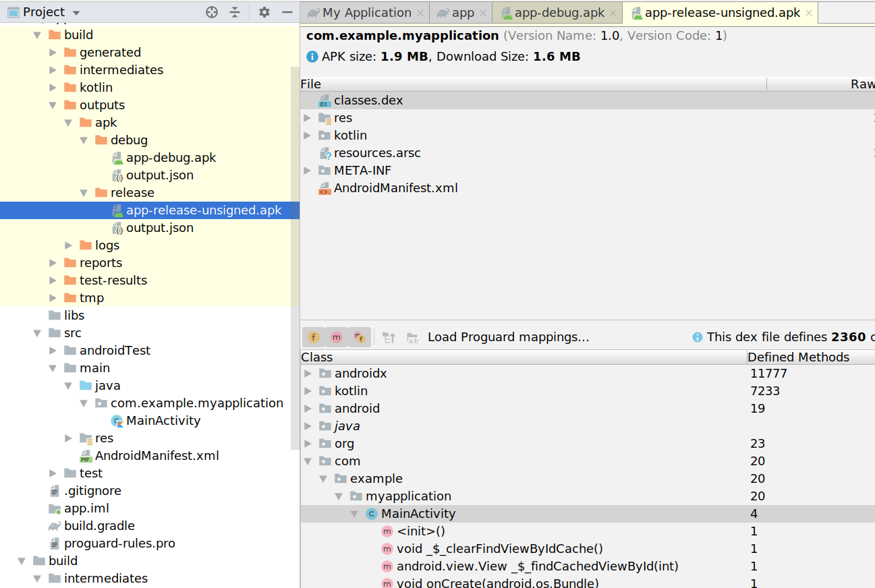Close the app-release-unsigned.apk tab
Viewport: 875px width, 588px height.
pos(808,12)
